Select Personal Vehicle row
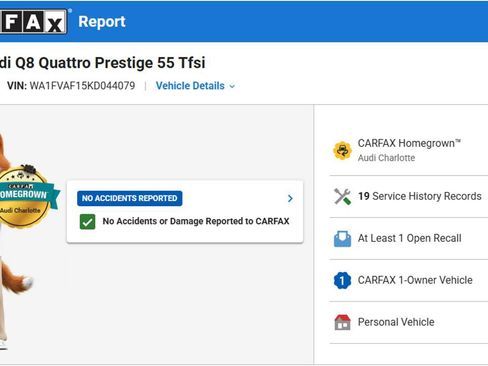This screenshot has height=366, width=488. (409, 322)
